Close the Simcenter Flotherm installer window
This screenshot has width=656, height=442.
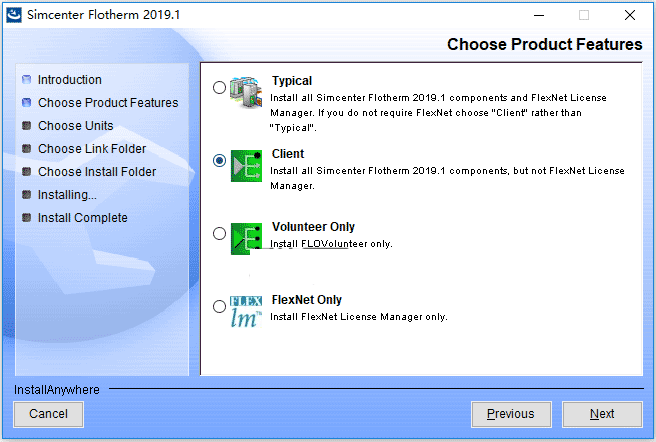(630, 15)
